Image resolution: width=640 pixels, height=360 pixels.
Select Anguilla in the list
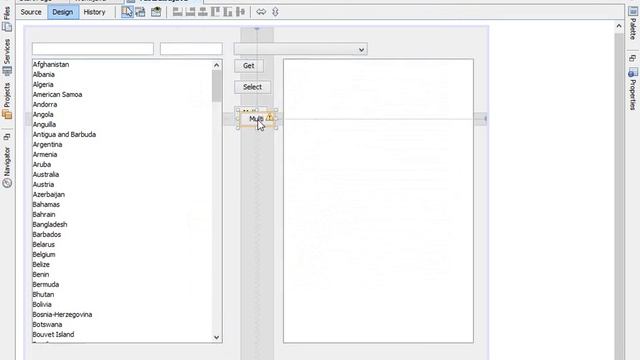[x=44, y=124]
